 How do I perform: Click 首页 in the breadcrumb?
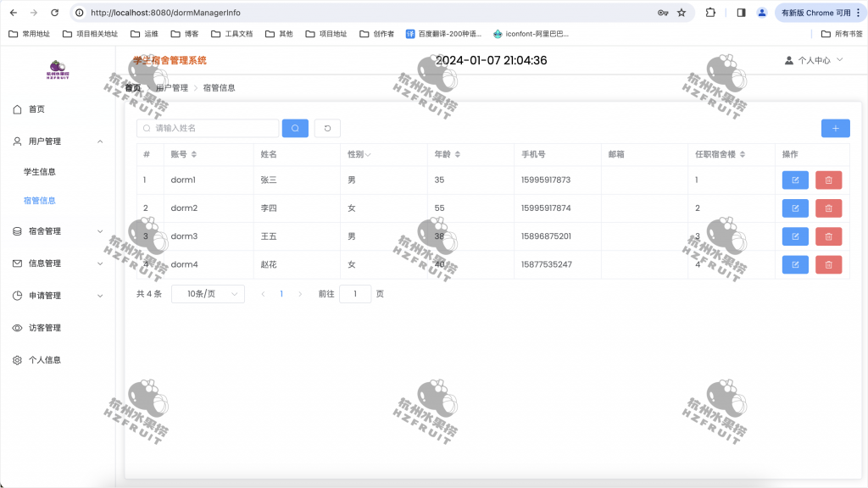point(132,86)
